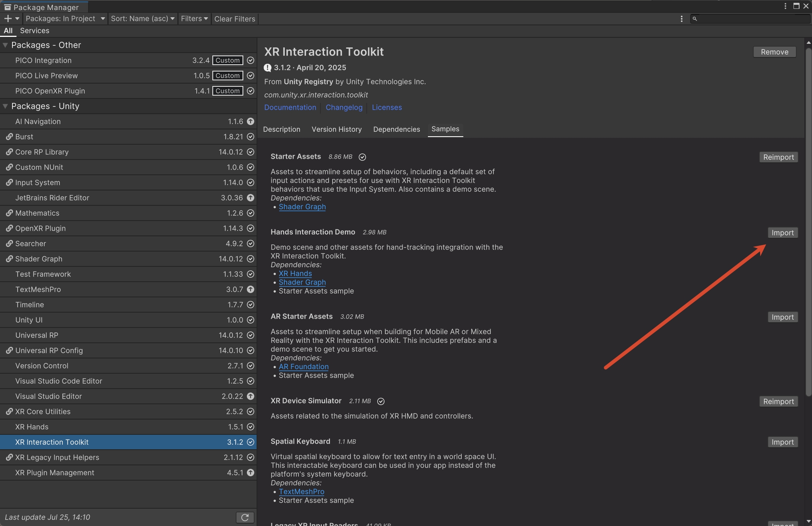Click the Shader Graph package link icon

pyautogui.click(x=9, y=259)
